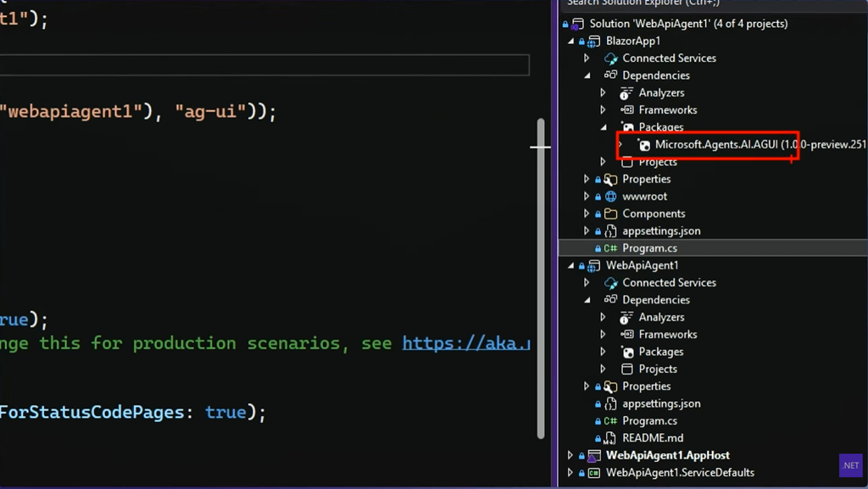Expand Properties folder under BlazorApp1
Viewport: 868px width, 489px height.
pos(587,179)
